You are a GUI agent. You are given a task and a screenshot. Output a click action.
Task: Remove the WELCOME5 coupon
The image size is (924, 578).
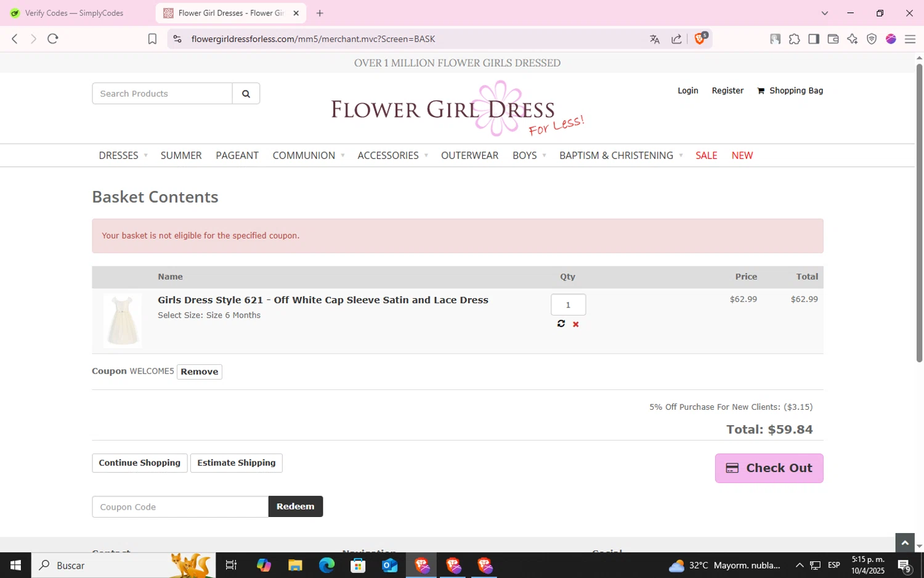pos(200,372)
